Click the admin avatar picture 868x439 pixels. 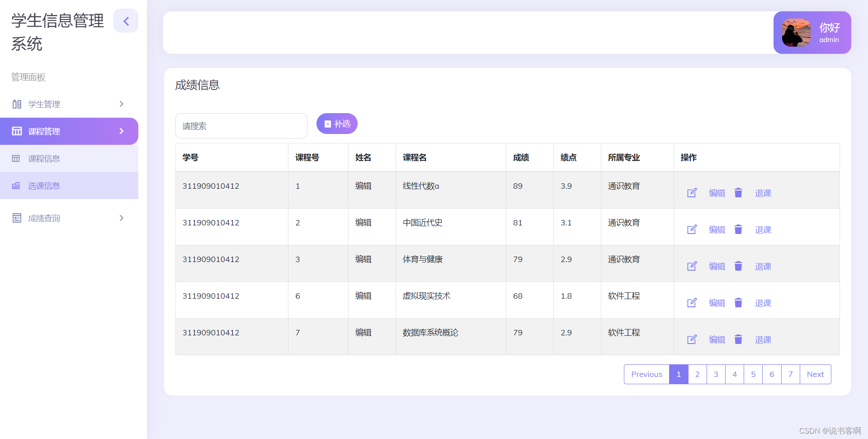coord(796,33)
